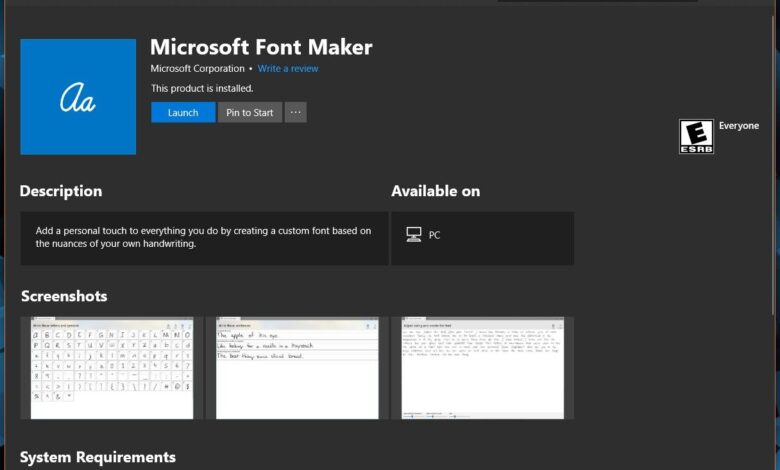The height and width of the screenshot is (470, 780).
Task: Click the PC platform label
Action: pyautogui.click(x=434, y=235)
